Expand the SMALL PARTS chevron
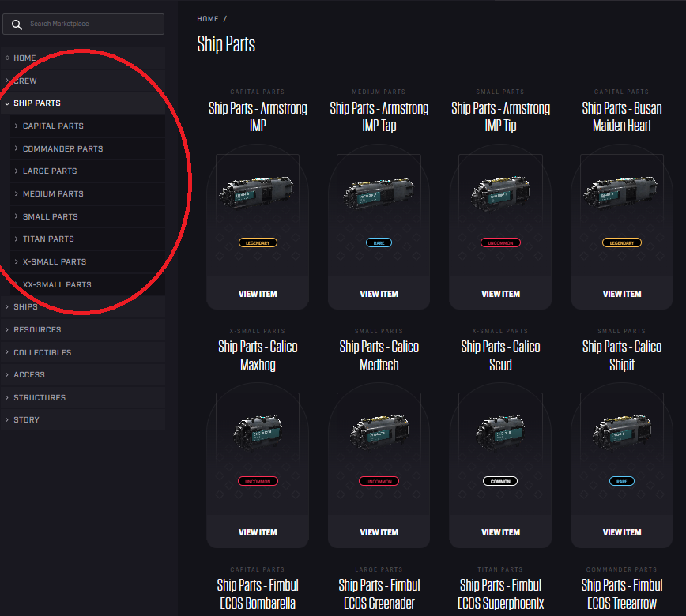The height and width of the screenshot is (616, 686). click(x=16, y=216)
